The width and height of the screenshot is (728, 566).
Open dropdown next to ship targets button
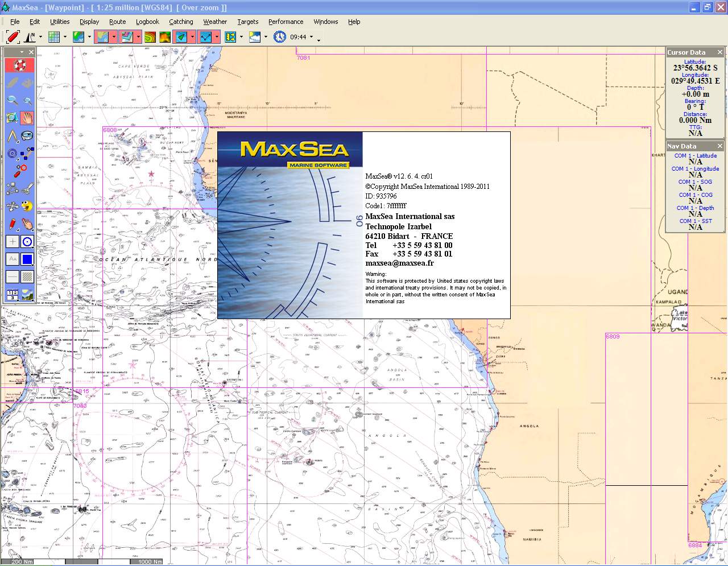(192, 37)
